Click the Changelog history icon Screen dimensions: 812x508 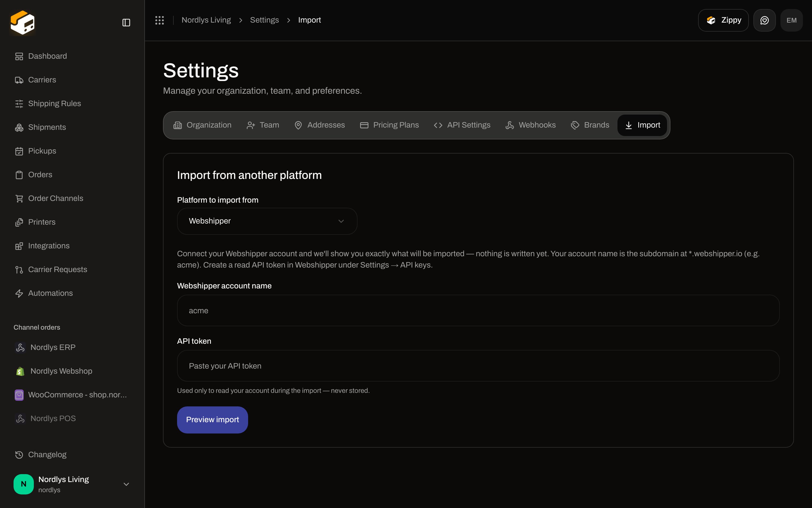pyautogui.click(x=19, y=455)
